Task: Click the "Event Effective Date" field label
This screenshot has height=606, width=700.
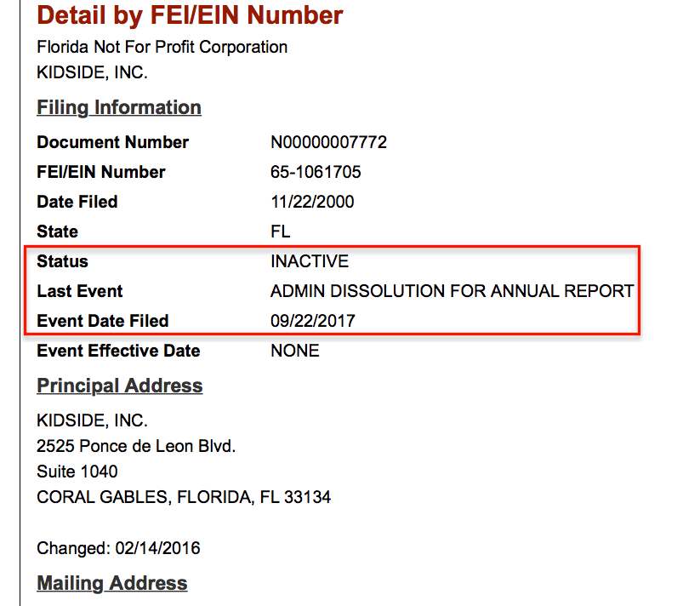Action: 118,351
